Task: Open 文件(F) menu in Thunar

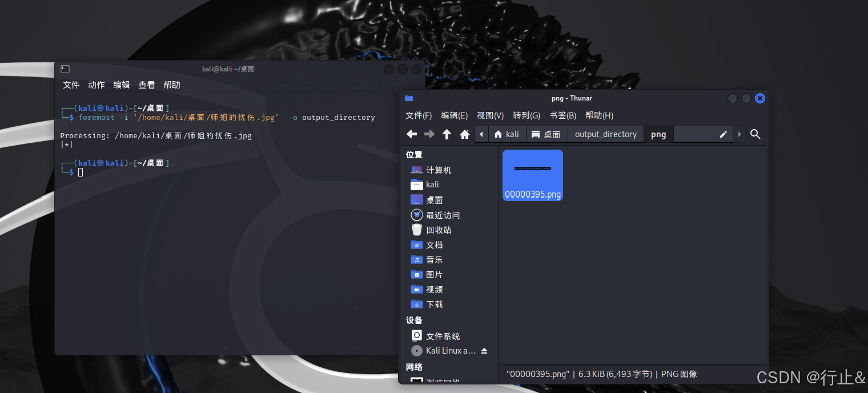Action: click(x=419, y=115)
